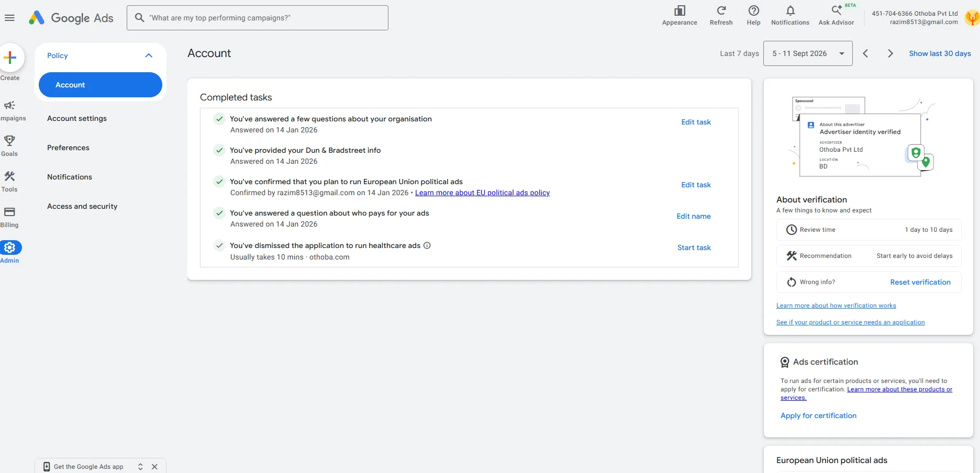The width and height of the screenshot is (980, 473).
Task: Edit task for organisation questions
Action: 696,122
